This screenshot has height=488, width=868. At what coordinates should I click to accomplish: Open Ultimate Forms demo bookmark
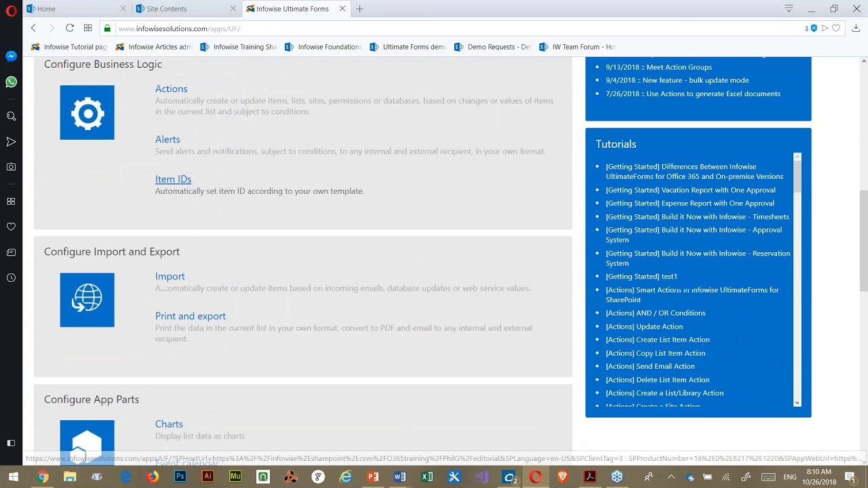pyautogui.click(x=408, y=47)
